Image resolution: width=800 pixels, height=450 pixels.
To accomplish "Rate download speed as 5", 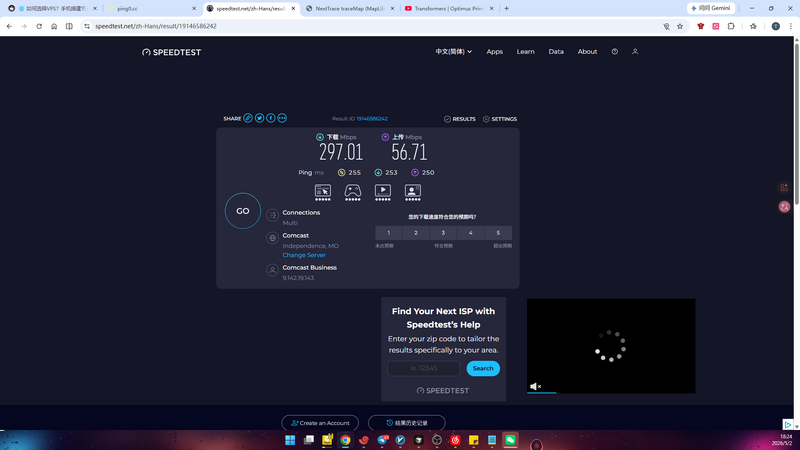I will point(498,233).
